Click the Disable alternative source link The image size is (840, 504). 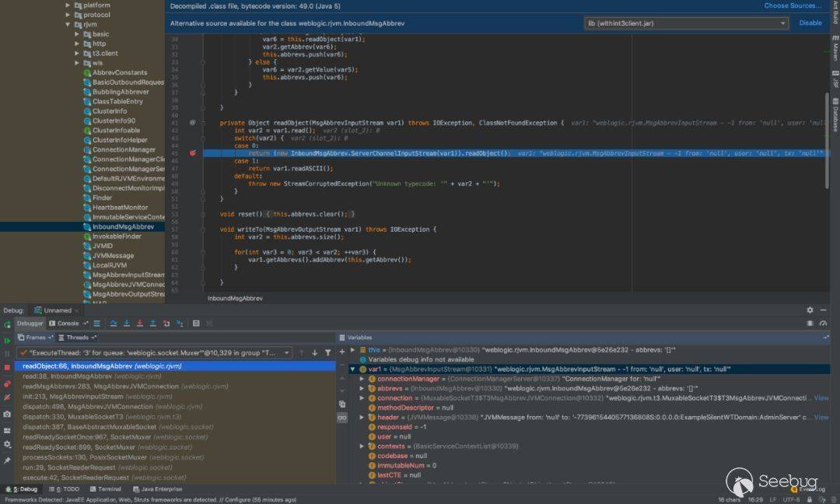[x=810, y=23]
